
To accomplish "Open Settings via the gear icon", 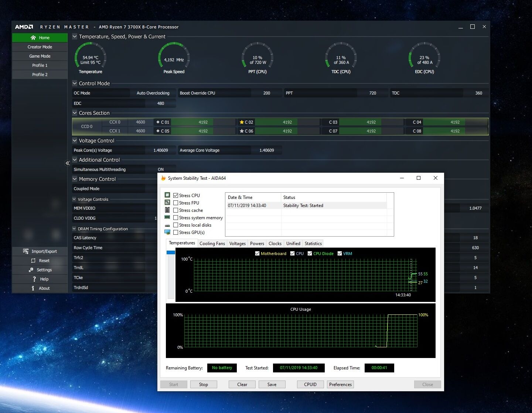I will click(31, 270).
